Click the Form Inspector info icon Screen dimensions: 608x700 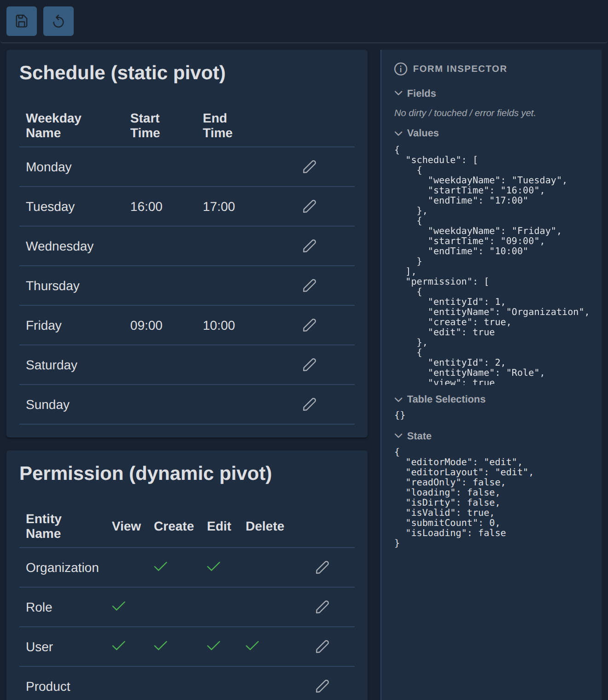coord(401,69)
